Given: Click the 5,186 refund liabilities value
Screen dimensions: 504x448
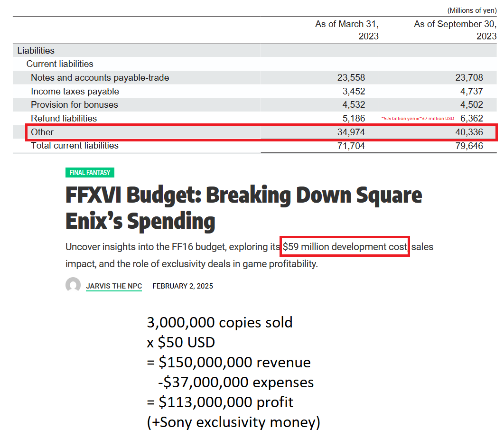Looking at the screenshot, I should [354, 118].
